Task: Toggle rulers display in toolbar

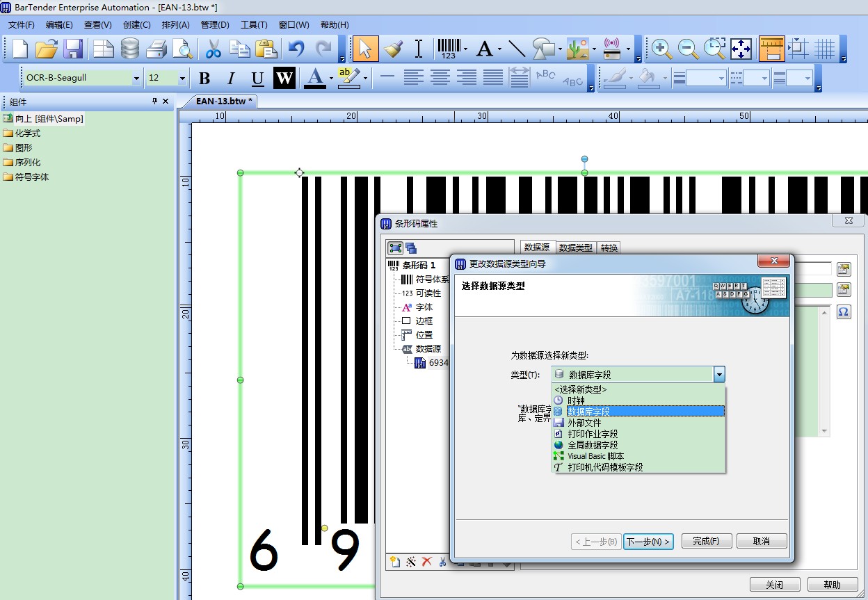Action: (x=771, y=49)
